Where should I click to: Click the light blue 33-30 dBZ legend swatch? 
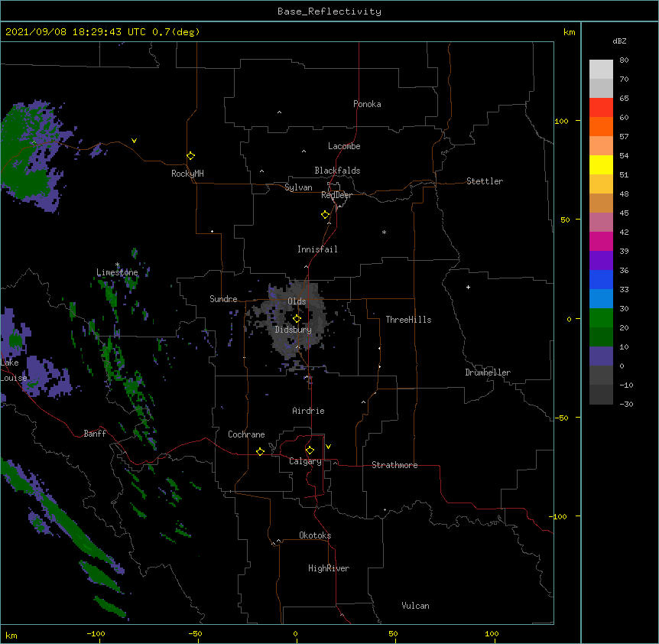(601, 298)
